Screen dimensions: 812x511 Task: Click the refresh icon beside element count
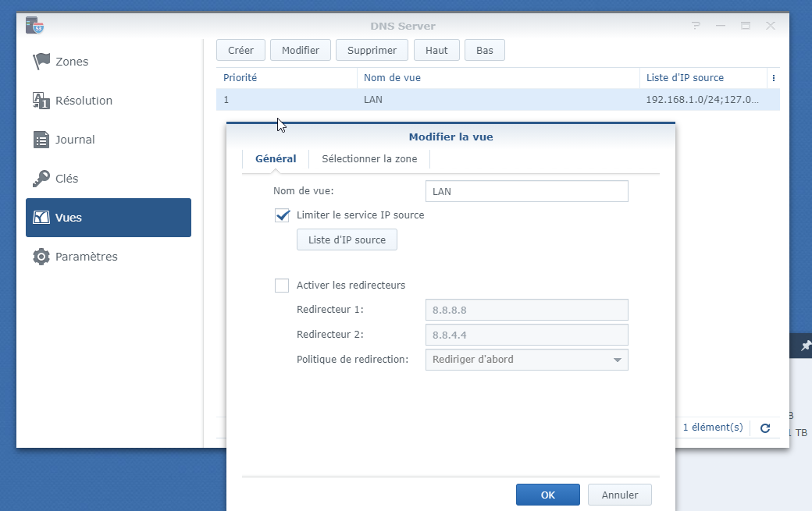coord(765,428)
